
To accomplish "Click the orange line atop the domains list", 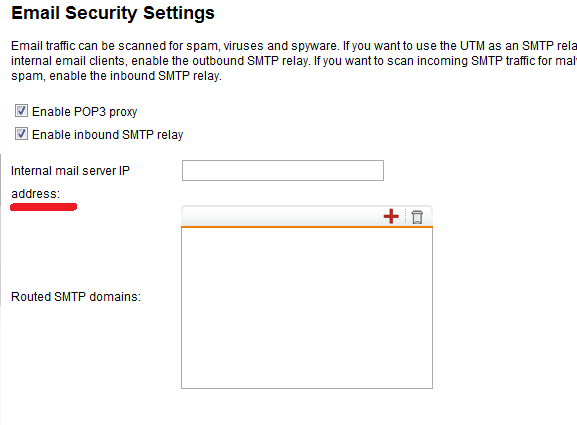I will point(307,227).
